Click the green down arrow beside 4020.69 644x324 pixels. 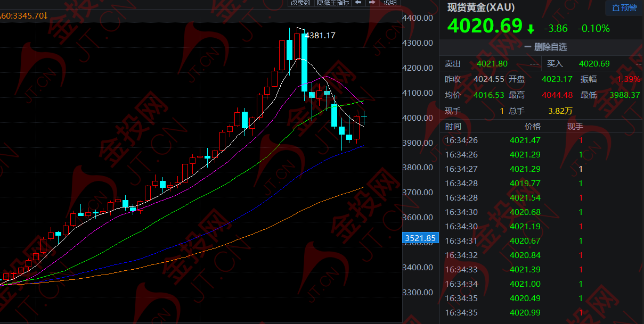click(531, 29)
